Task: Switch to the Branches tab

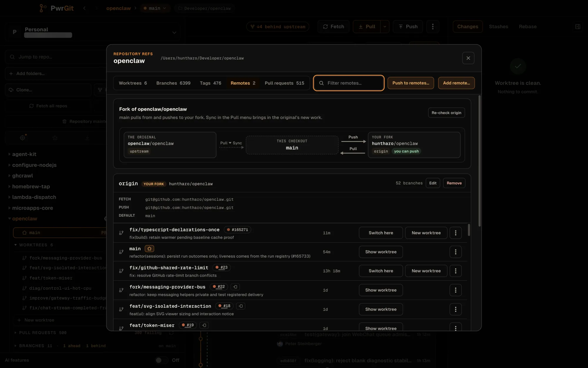Action: click(173, 83)
